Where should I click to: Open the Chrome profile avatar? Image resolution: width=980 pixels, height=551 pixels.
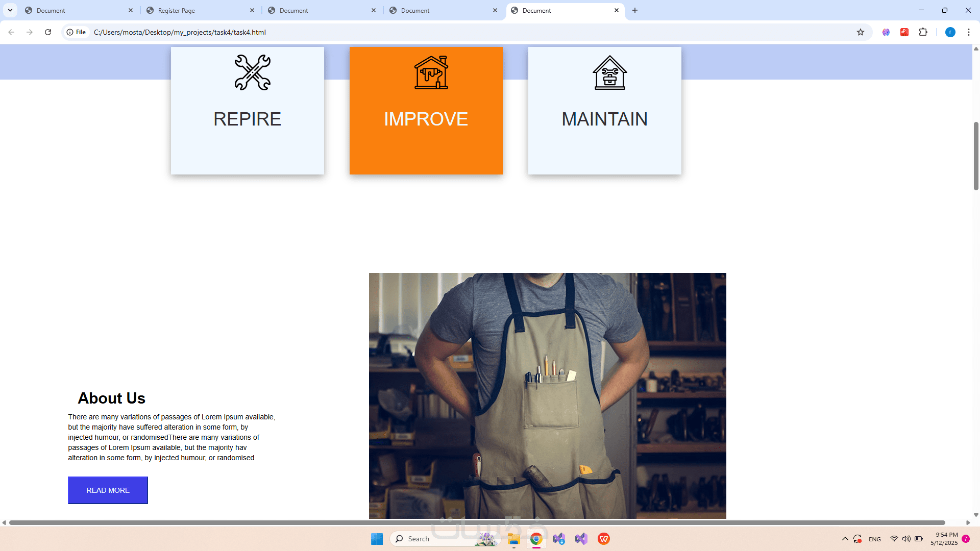pos(950,32)
